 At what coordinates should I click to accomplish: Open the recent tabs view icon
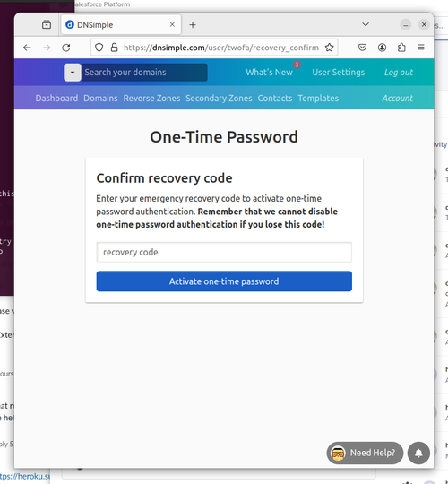[47, 24]
